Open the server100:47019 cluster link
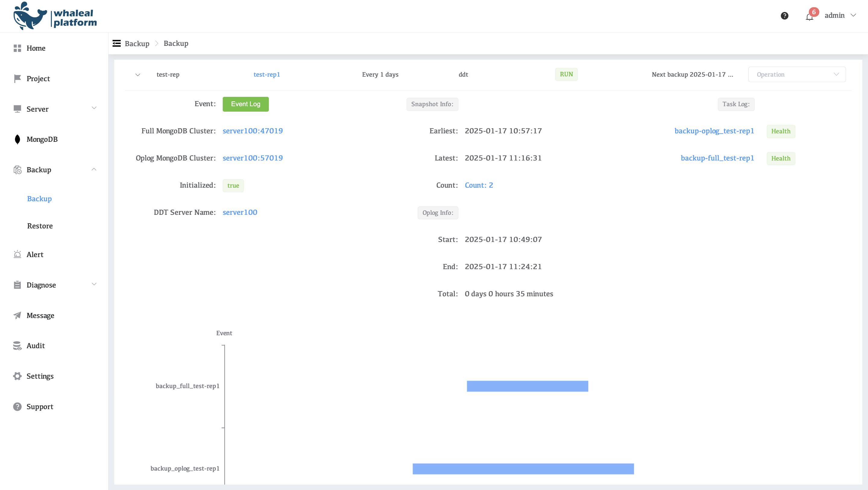Viewport: 868px width, 490px height. coord(252,131)
